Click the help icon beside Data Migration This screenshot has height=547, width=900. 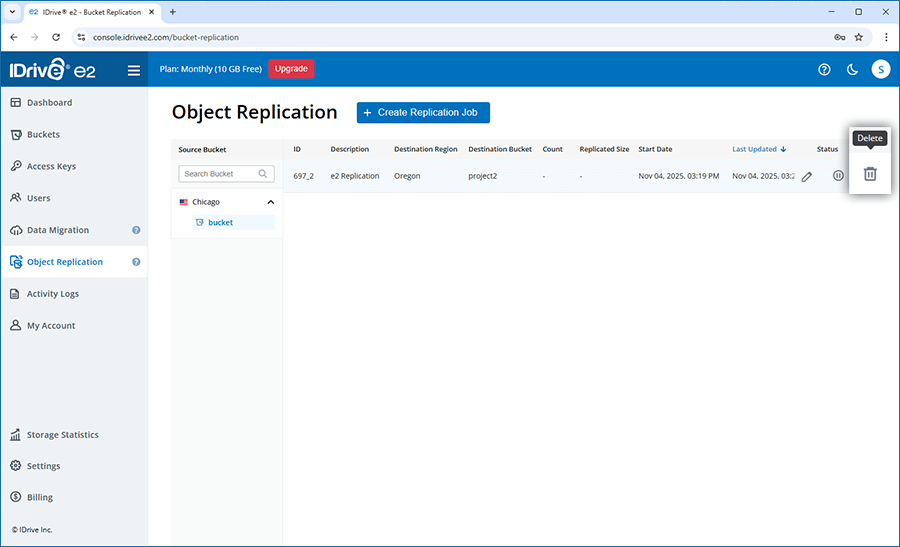pyautogui.click(x=136, y=230)
